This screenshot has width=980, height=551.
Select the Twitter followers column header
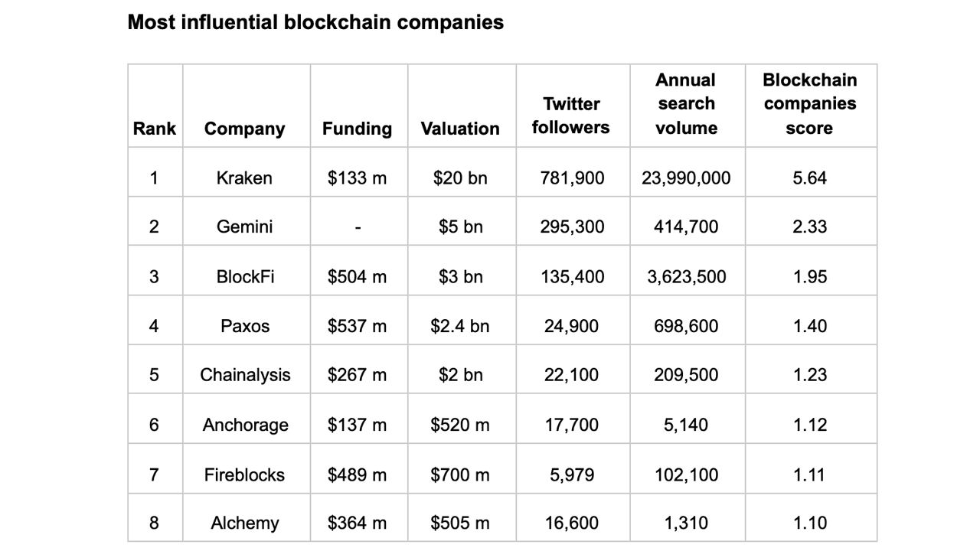pos(571,116)
